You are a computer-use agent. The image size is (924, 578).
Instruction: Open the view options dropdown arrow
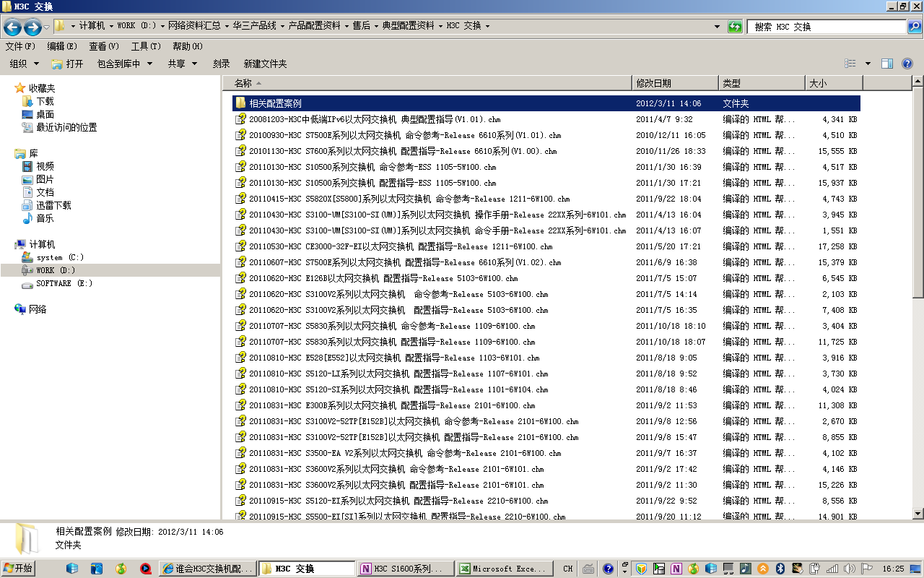coord(868,64)
